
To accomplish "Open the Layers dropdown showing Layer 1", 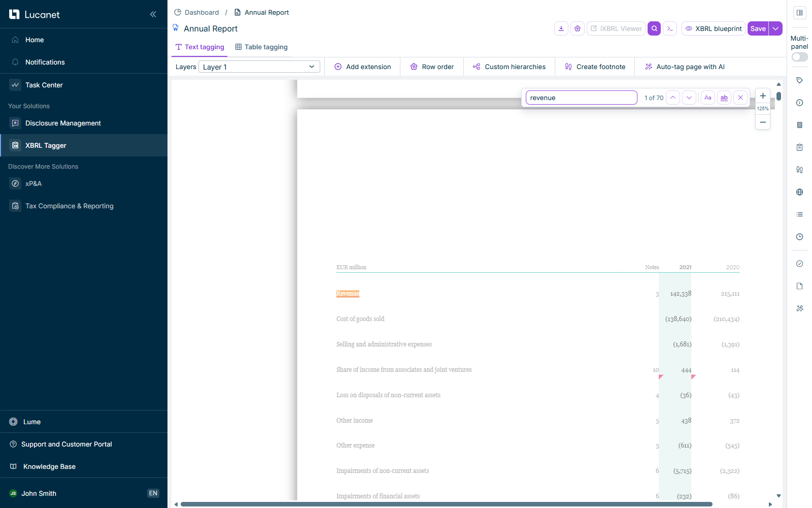I will 259,67.
